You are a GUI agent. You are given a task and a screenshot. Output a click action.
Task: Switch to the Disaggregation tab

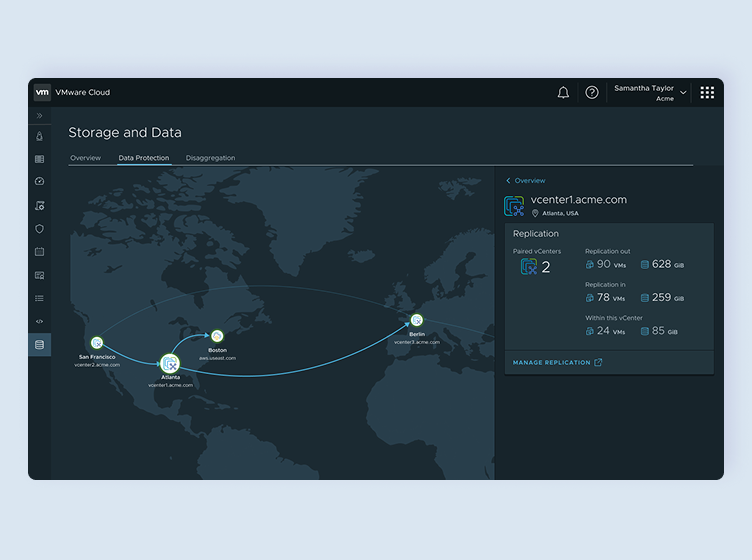(x=210, y=158)
